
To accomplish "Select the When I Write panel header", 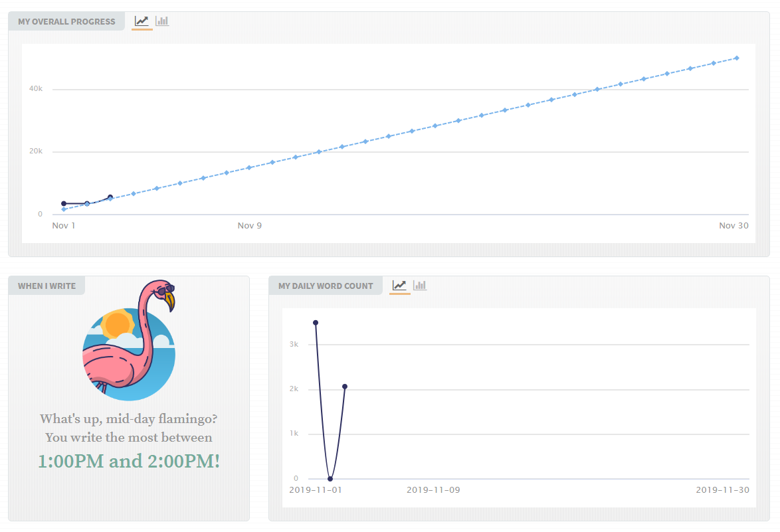I will click(x=47, y=286).
